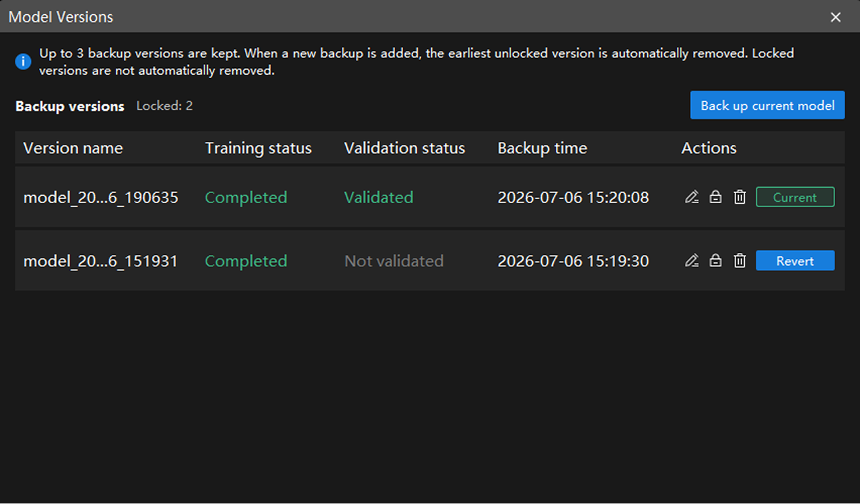This screenshot has height=504, width=860.
Task: Click the Training status column header
Action: tap(258, 148)
